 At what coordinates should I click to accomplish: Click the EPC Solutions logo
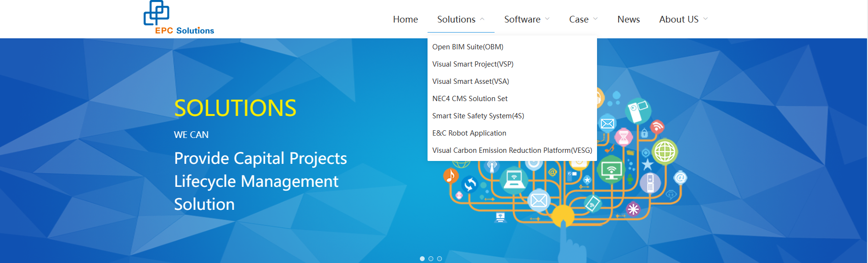click(x=179, y=18)
